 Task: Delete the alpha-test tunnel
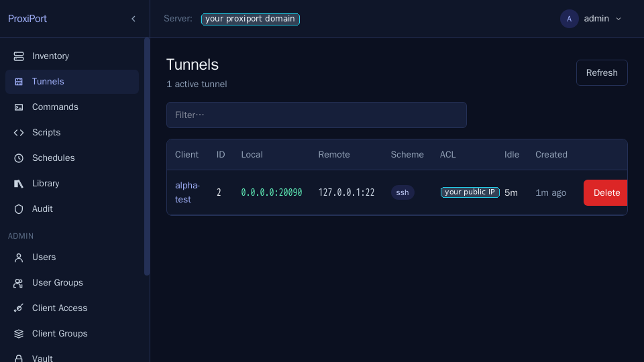tap(605, 192)
